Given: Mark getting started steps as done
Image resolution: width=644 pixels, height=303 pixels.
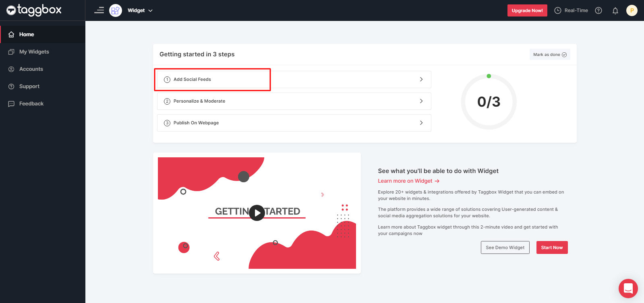Looking at the screenshot, I should [549, 55].
